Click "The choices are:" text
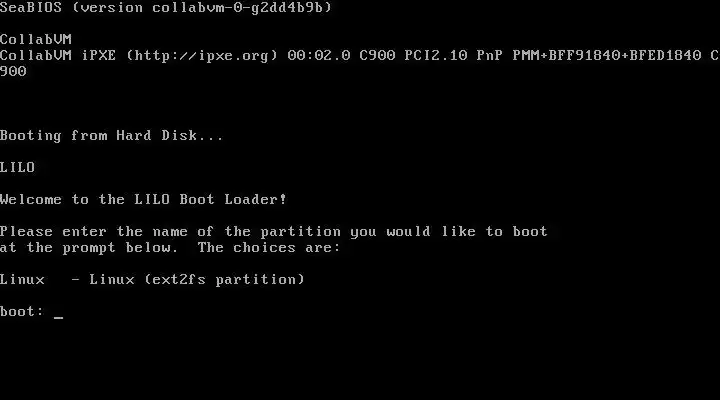The image size is (720, 400). (x=269, y=248)
